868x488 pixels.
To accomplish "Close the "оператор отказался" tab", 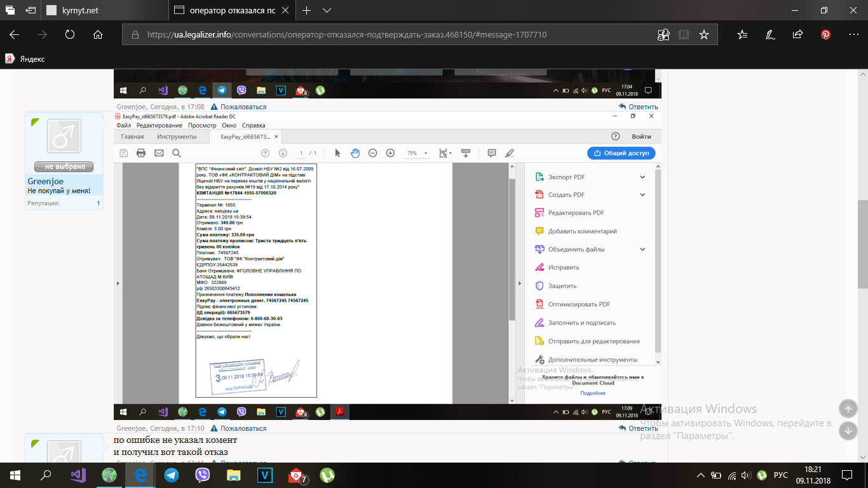I will coord(287,11).
